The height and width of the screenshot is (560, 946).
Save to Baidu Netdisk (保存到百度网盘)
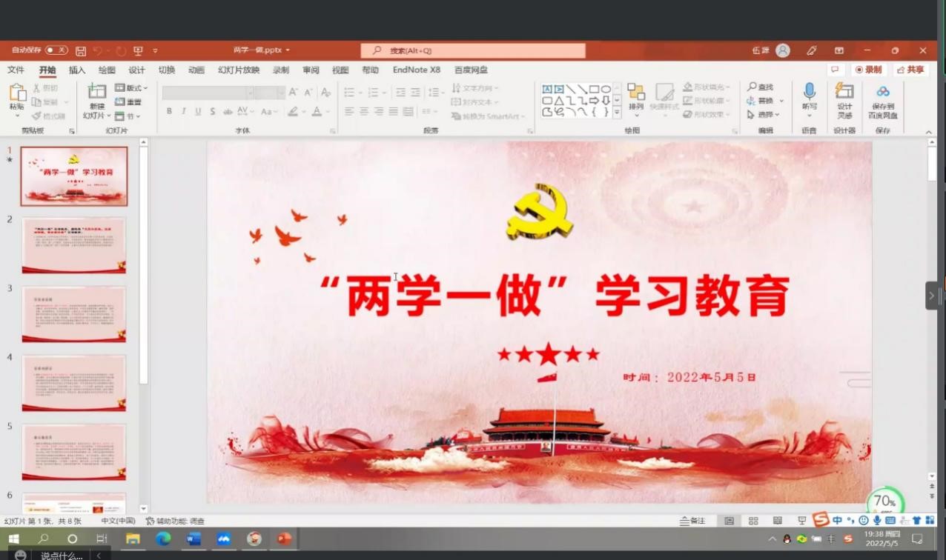point(882,101)
